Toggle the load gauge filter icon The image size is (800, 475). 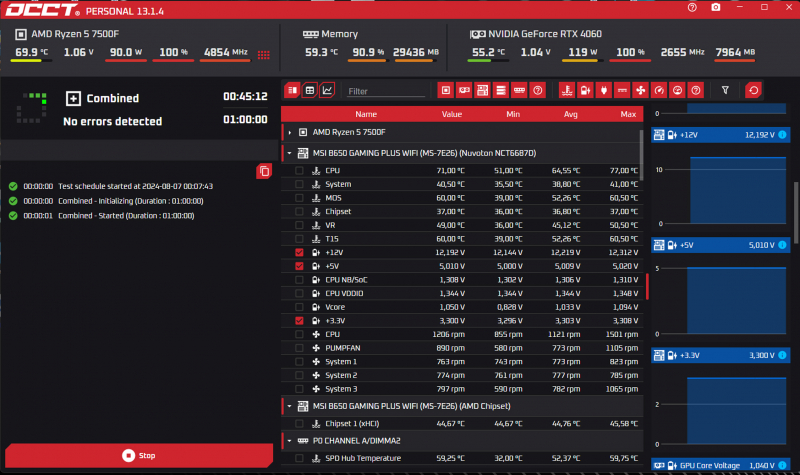point(678,90)
